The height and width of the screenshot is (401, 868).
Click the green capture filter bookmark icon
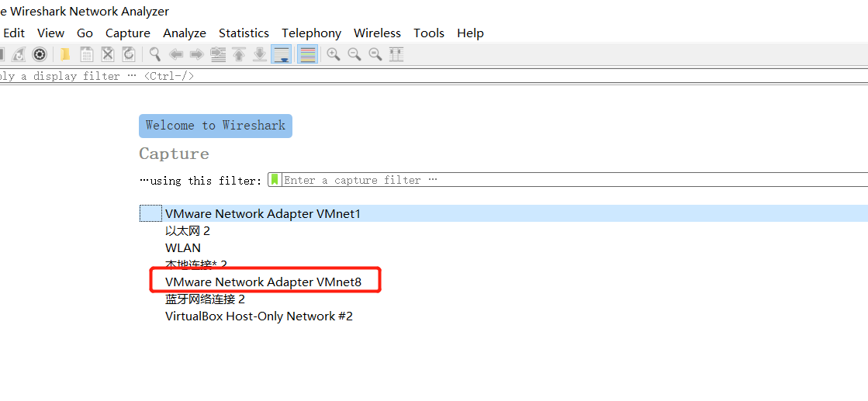(275, 180)
